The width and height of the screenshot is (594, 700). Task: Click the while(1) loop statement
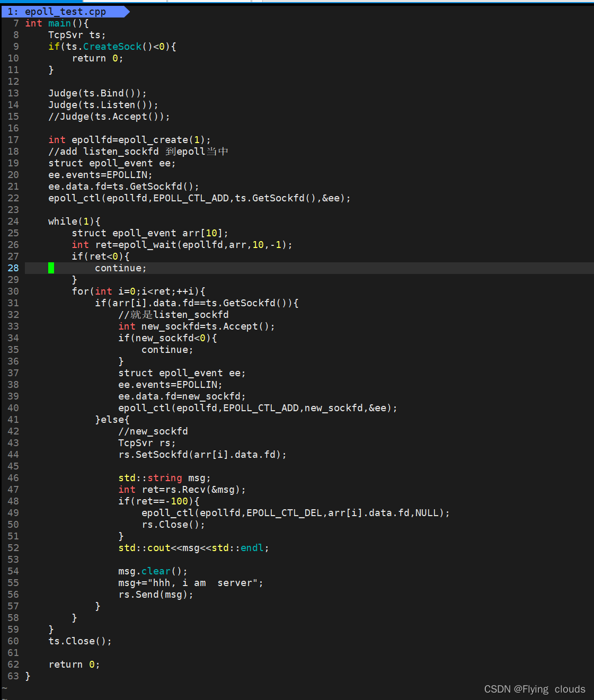[74, 221]
